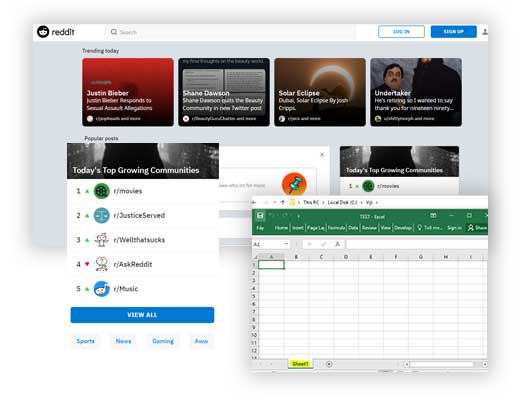This screenshot has height=395, width=528.
Task: Open the Solar Eclipse trending card
Action: [x=320, y=92]
